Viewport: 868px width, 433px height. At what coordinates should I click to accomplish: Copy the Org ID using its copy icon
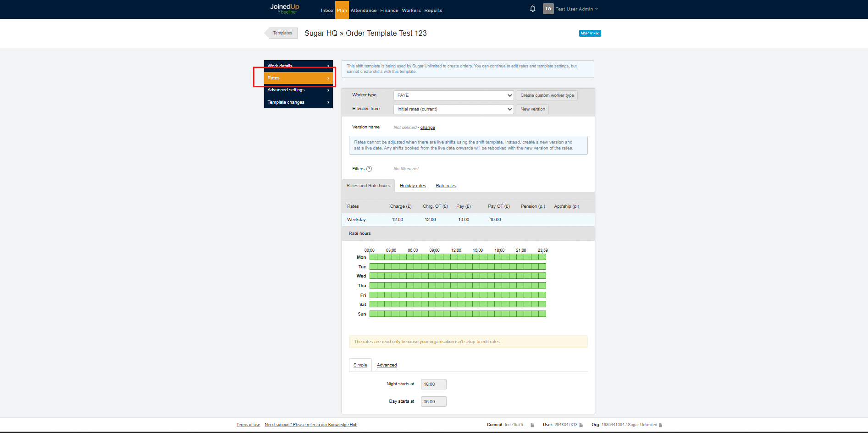point(660,425)
